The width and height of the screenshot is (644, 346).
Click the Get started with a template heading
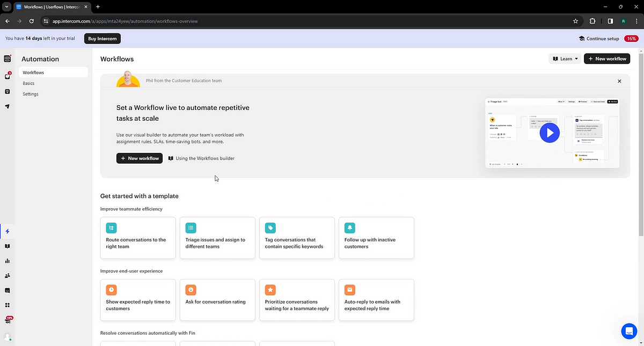[140, 196]
